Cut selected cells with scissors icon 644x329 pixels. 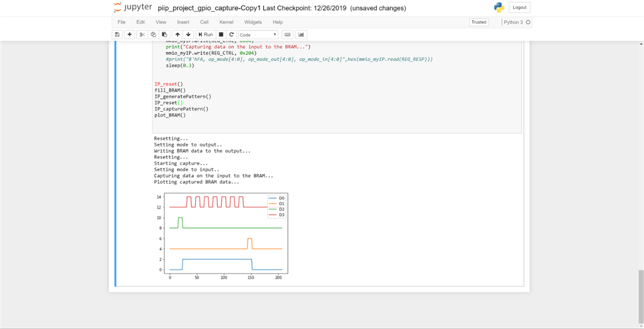pyautogui.click(x=142, y=35)
